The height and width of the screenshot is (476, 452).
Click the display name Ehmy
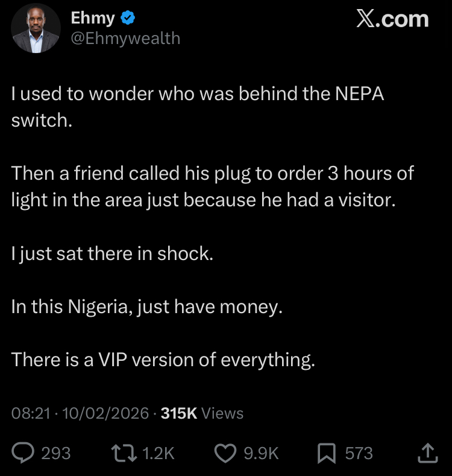click(93, 18)
